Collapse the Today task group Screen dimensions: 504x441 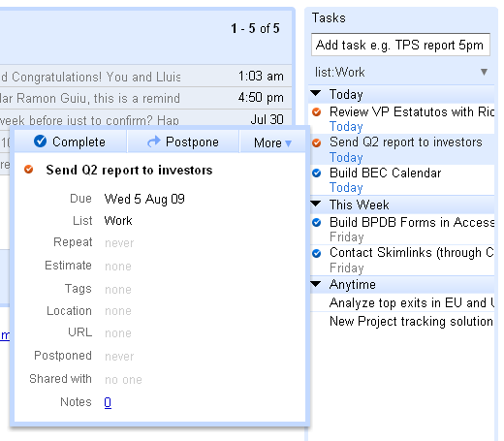pyautogui.click(x=315, y=93)
